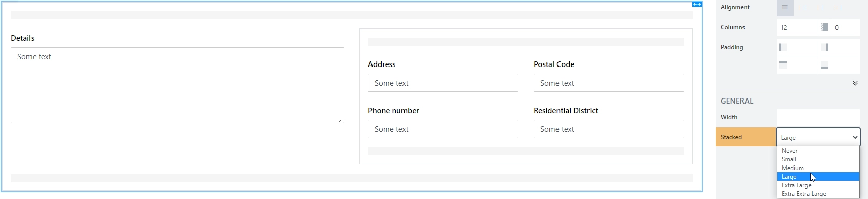Click the blue horizontal resize handle icon
The image size is (868, 199).
point(697,4)
